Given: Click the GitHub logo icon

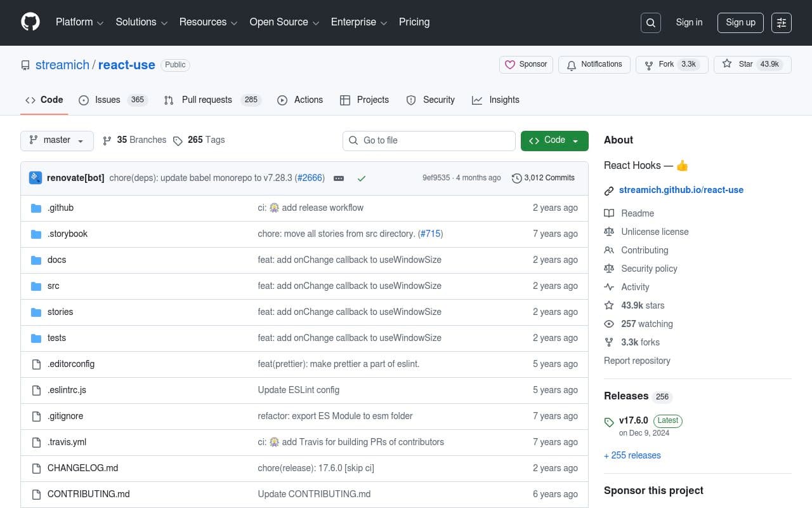Looking at the screenshot, I should [x=30, y=22].
